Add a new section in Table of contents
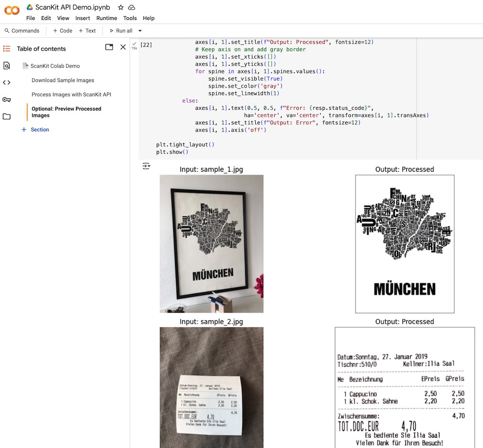Viewport: 483px width, 448px height. pos(35,129)
